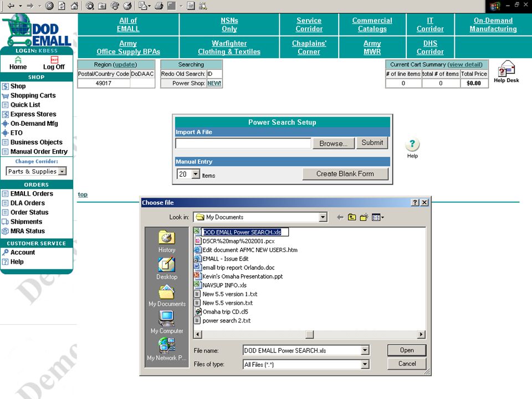Open My Documents in the places bar
Viewport: 532px width, 399px height.
point(167,295)
